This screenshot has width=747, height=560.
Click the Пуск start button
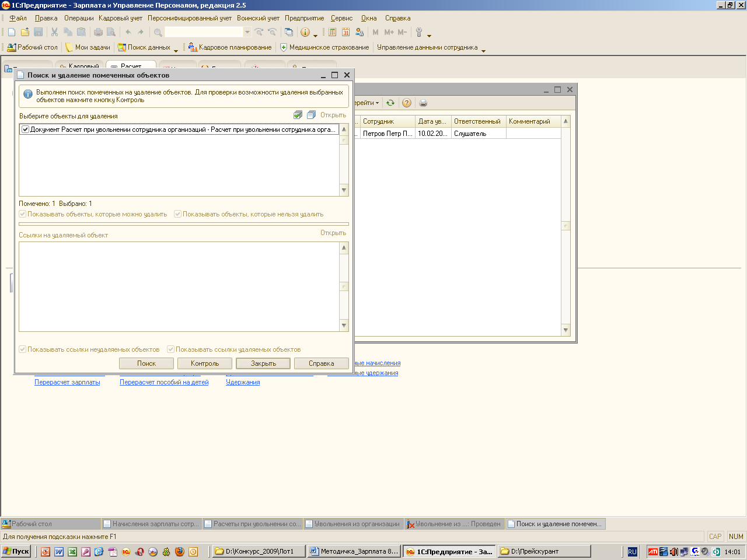click(x=16, y=551)
